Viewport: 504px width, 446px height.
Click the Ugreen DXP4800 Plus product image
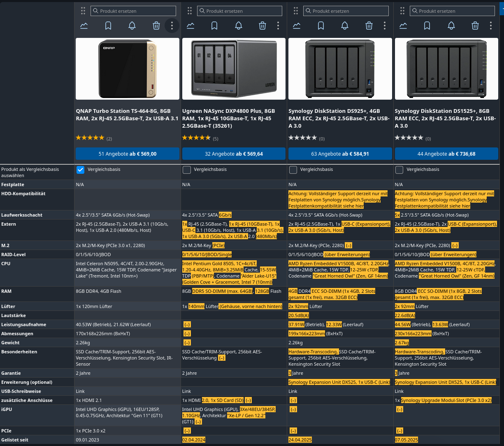pos(234,69)
